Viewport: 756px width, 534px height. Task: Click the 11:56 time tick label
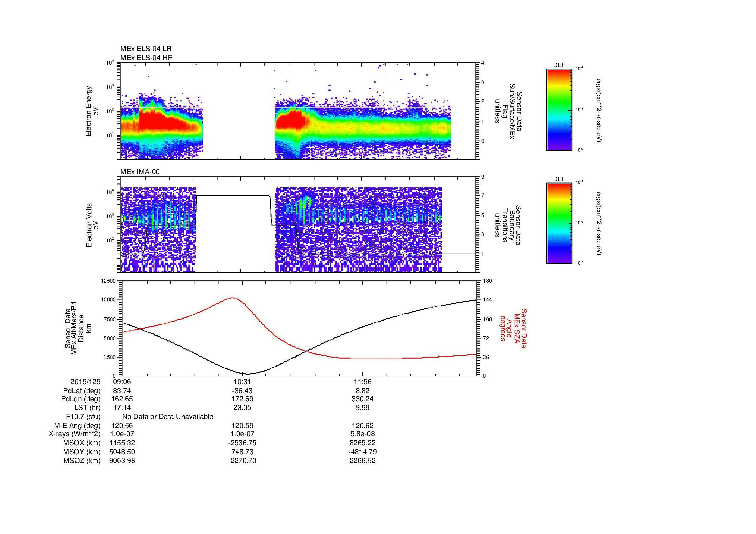pyautogui.click(x=363, y=382)
